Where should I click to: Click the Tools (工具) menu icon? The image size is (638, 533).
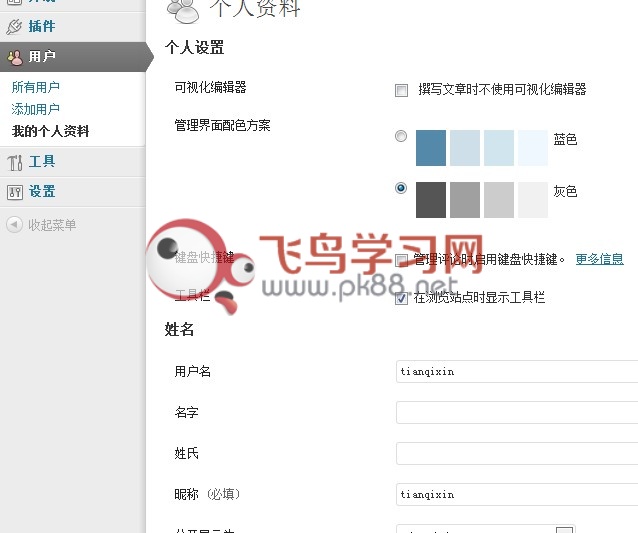(14, 162)
